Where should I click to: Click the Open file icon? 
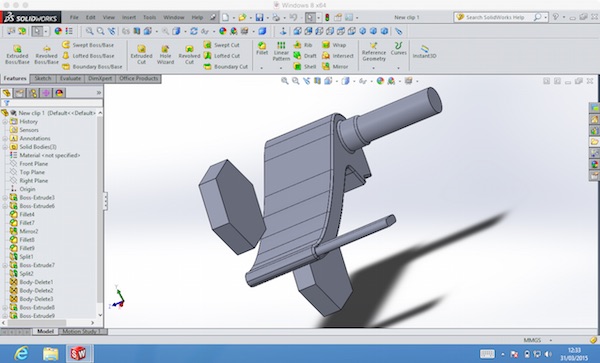click(242, 17)
